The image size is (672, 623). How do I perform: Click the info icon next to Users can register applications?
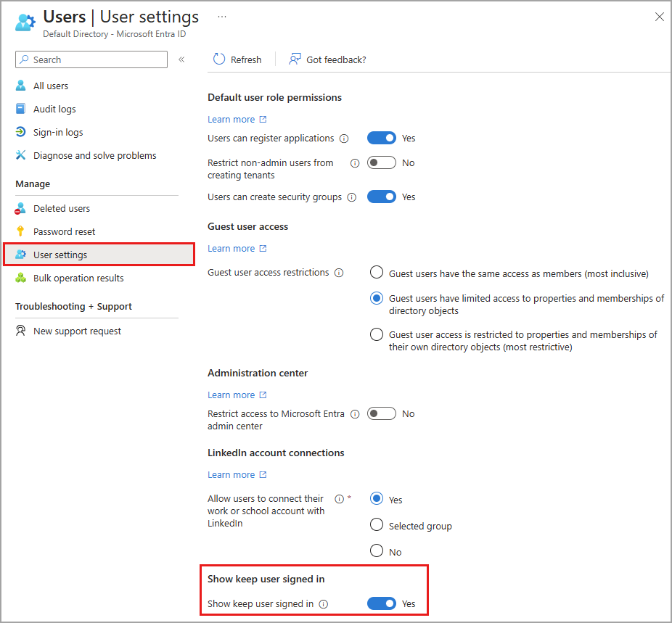pos(344,139)
